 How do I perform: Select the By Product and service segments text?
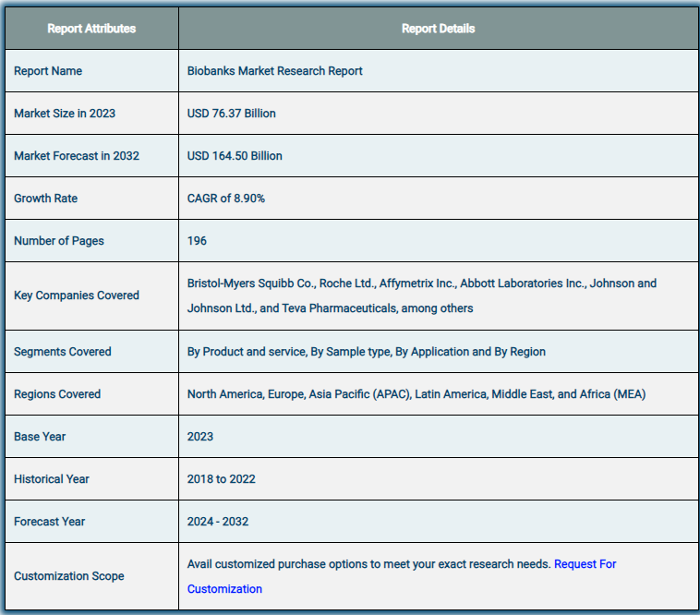click(x=366, y=352)
